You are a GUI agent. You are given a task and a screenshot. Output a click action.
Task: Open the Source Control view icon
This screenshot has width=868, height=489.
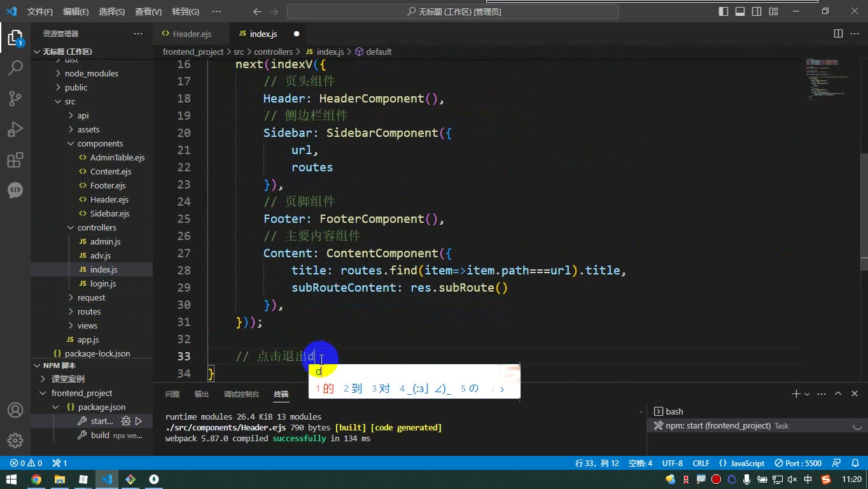coord(15,98)
